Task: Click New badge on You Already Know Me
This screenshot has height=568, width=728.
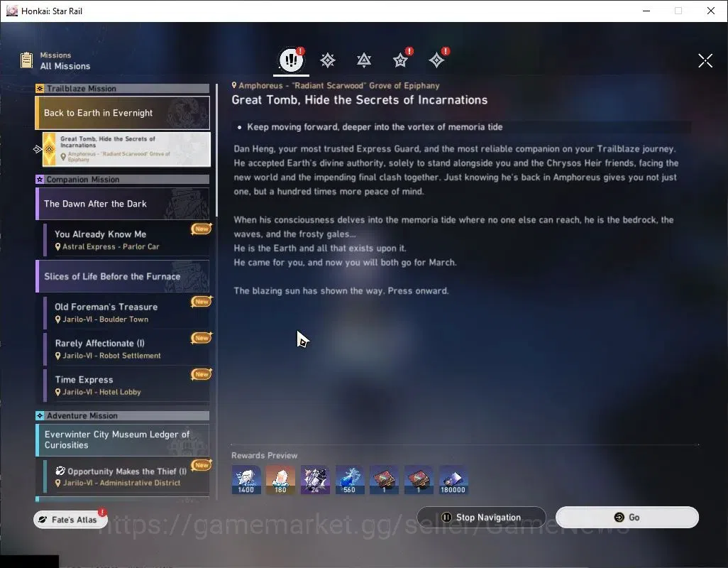Action: click(202, 229)
